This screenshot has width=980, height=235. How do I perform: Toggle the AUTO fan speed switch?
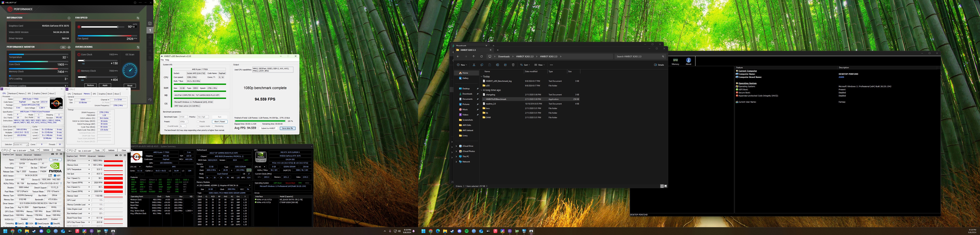pos(135,27)
